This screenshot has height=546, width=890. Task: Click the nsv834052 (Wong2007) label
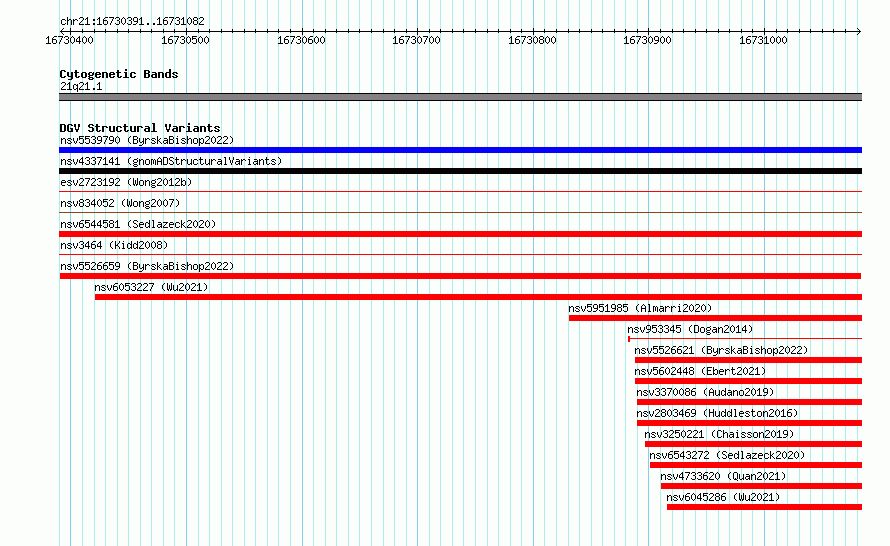120,203
